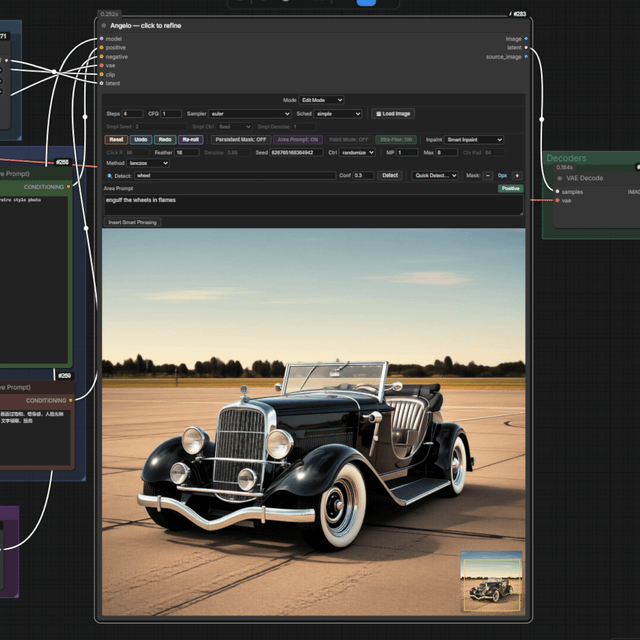Open the Mode dropdown
Image resolution: width=640 pixels, height=640 pixels.
(321, 100)
